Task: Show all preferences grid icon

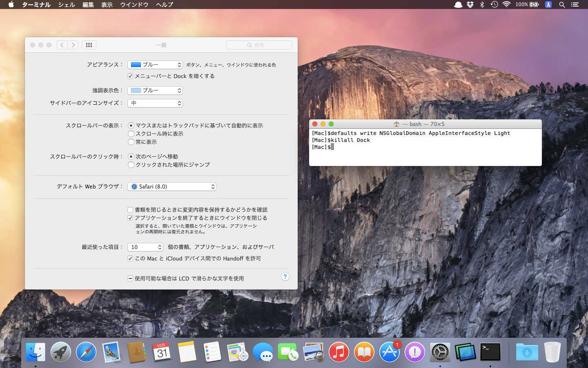Action: [x=89, y=45]
